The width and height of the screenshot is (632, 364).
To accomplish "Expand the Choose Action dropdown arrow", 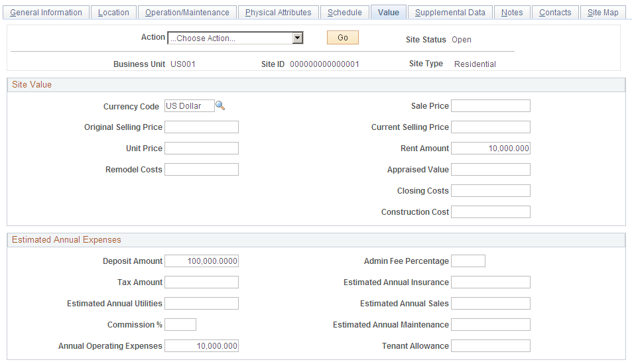I will pyautogui.click(x=298, y=38).
